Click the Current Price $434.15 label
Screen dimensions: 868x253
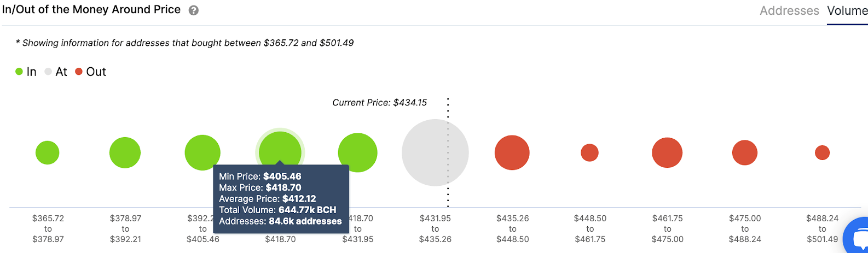(379, 103)
